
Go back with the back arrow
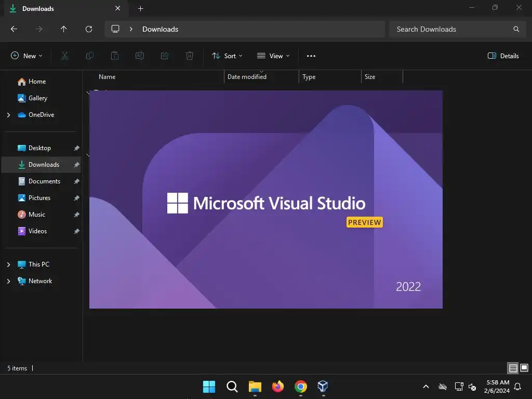(14, 29)
